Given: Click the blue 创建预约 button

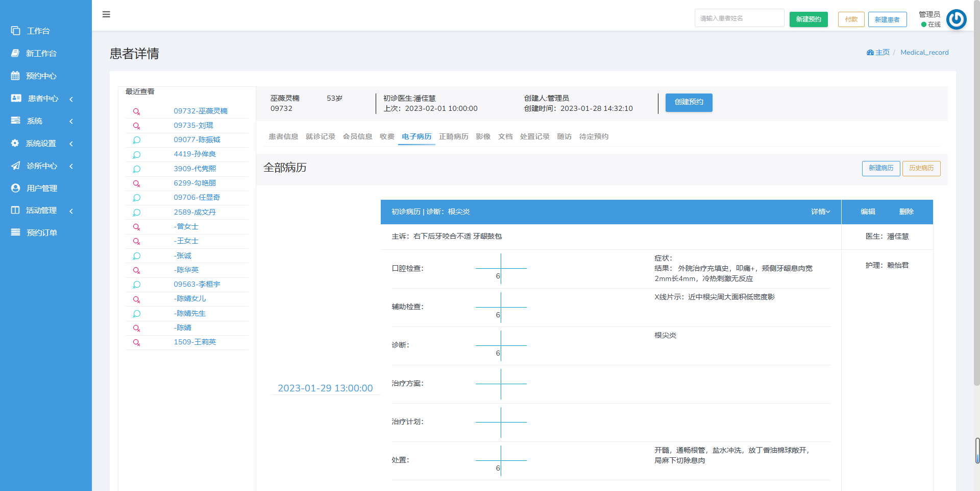Looking at the screenshot, I should [689, 102].
